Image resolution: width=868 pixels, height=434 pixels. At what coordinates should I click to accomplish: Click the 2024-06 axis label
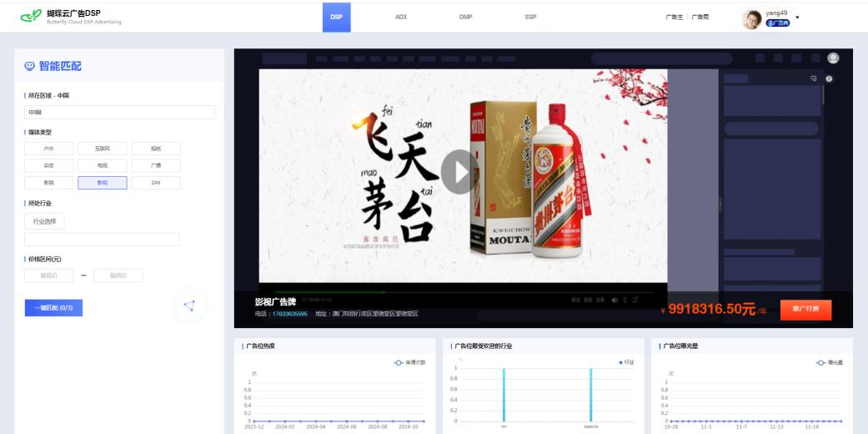click(x=347, y=426)
